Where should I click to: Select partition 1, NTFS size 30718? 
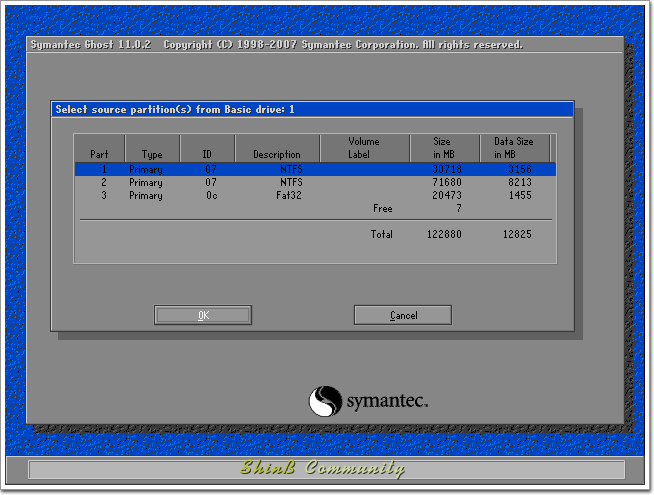coord(315,169)
